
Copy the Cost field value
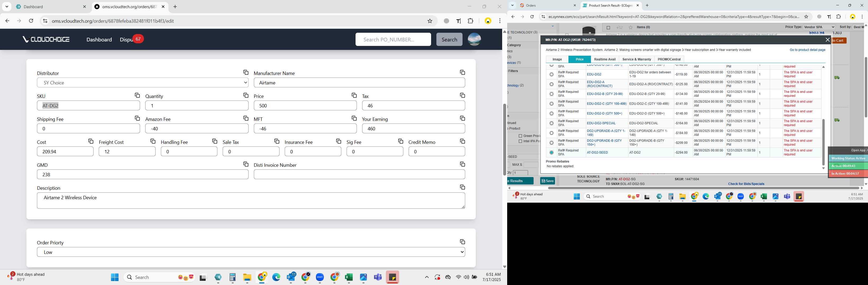(91, 141)
